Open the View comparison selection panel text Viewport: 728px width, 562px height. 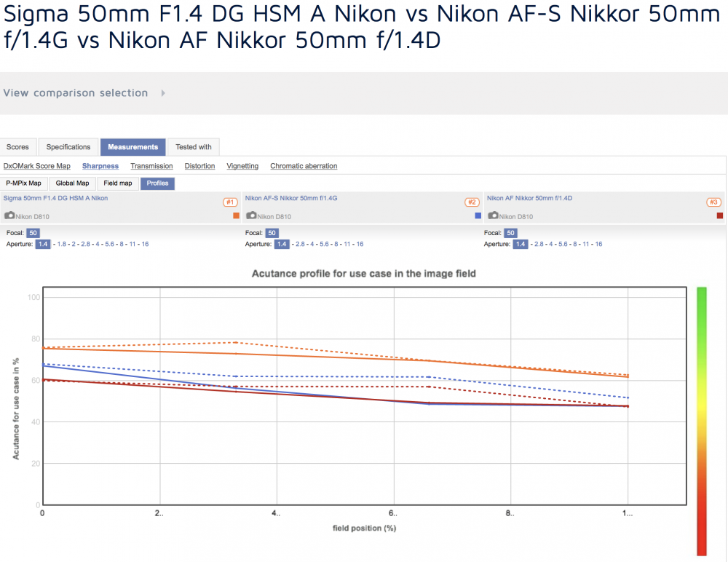pyautogui.click(x=76, y=93)
